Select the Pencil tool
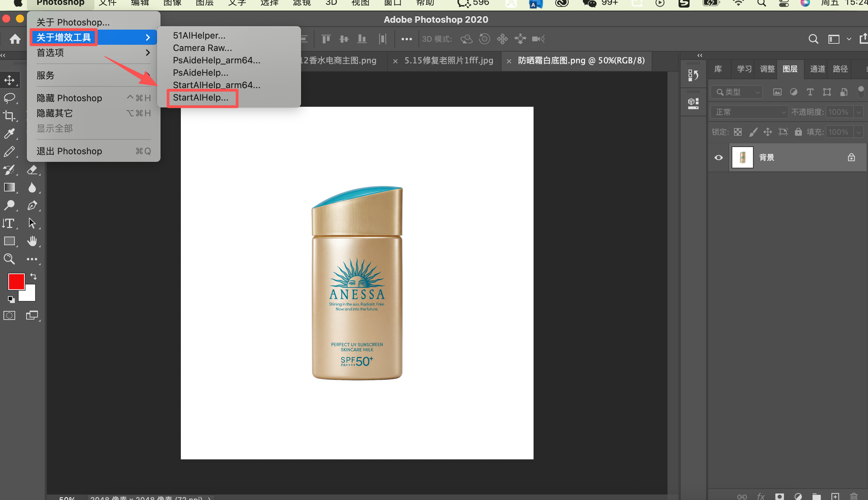 [x=9, y=152]
